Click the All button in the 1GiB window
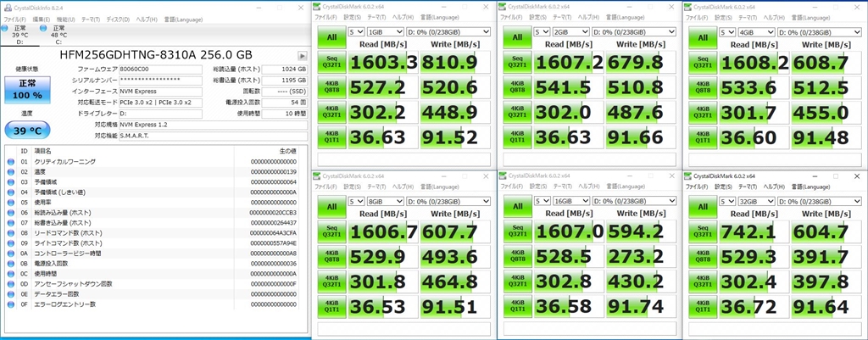Image resolution: width=868 pixels, height=340 pixels. (x=331, y=37)
